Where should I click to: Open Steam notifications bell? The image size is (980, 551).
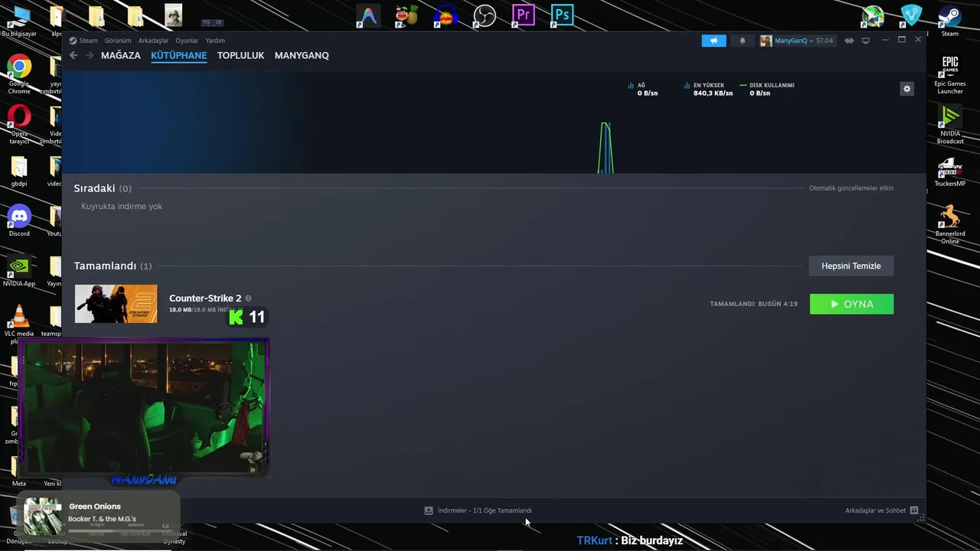[742, 41]
